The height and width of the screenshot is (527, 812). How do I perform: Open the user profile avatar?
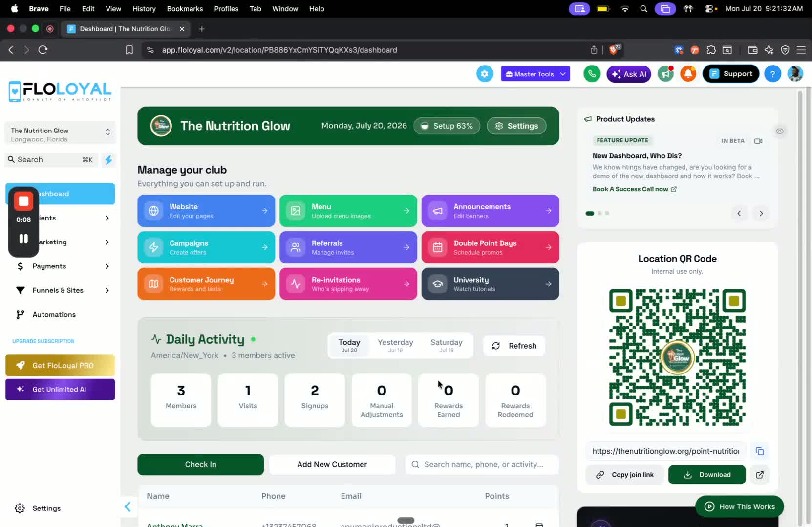(795, 74)
